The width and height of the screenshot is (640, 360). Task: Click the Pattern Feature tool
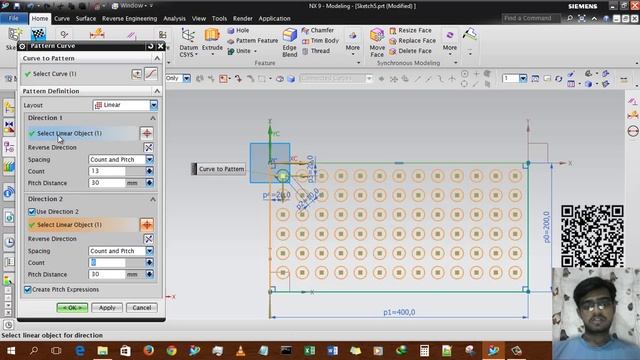[252, 40]
